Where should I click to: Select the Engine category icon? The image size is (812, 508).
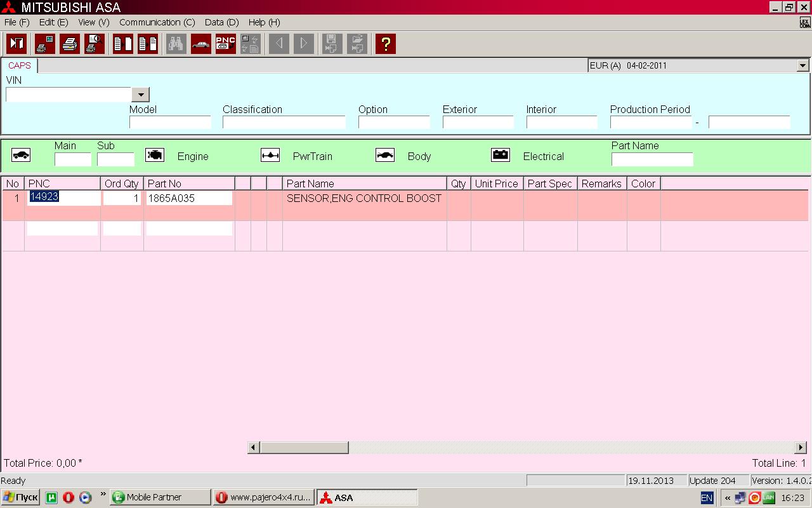pos(155,156)
